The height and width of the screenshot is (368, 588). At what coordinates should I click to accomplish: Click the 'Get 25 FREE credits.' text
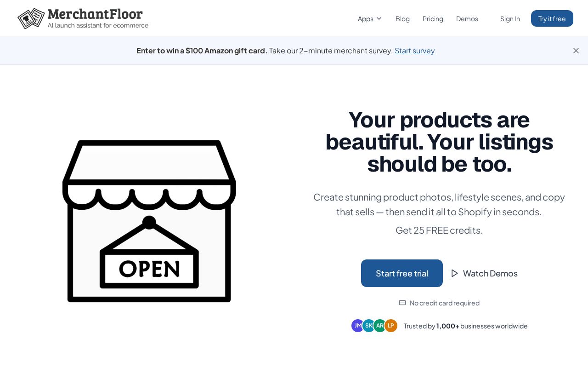[439, 230]
